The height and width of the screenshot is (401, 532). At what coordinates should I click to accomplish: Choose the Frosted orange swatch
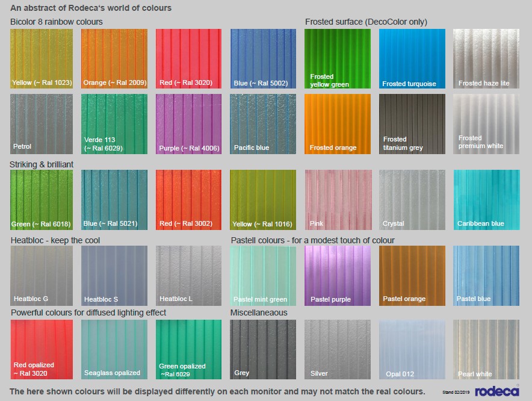[x=338, y=124]
